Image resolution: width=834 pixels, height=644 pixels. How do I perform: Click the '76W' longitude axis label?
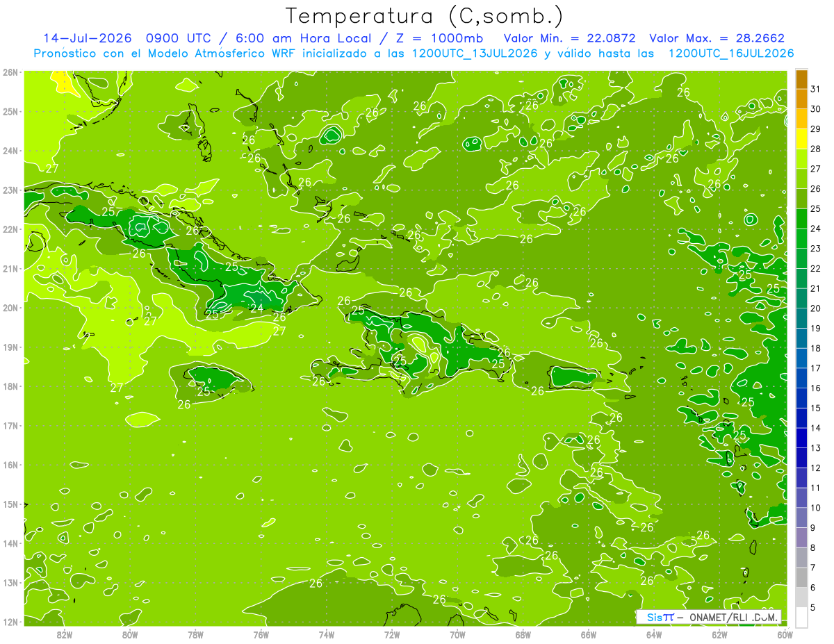261,634
